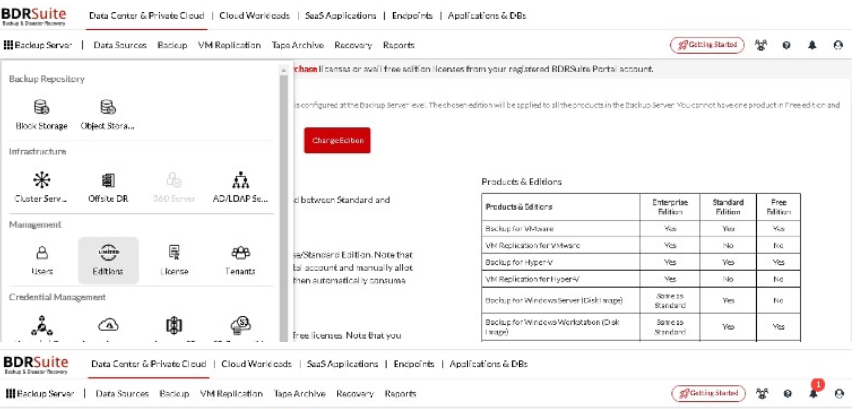
Task: Click 'VM Replication for Hyper-V' table row
Action: [641, 279]
